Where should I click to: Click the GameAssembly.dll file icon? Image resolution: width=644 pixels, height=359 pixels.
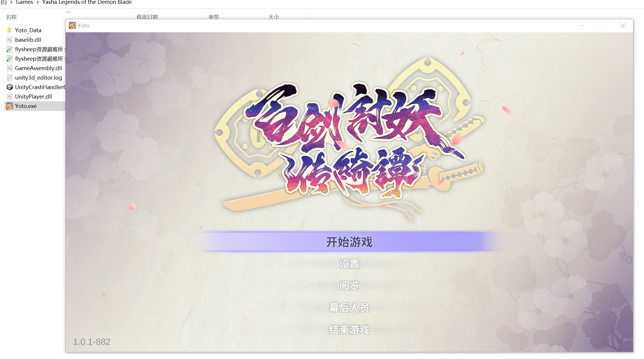point(9,68)
